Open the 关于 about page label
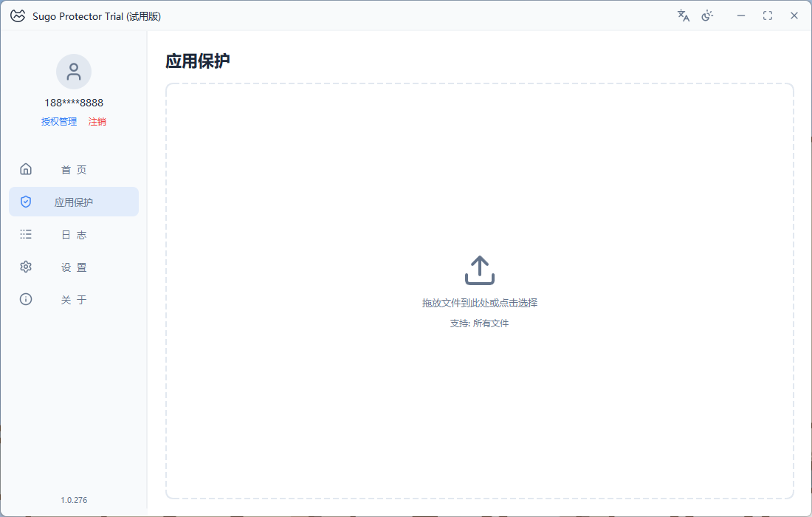This screenshot has width=812, height=517. 74,300
